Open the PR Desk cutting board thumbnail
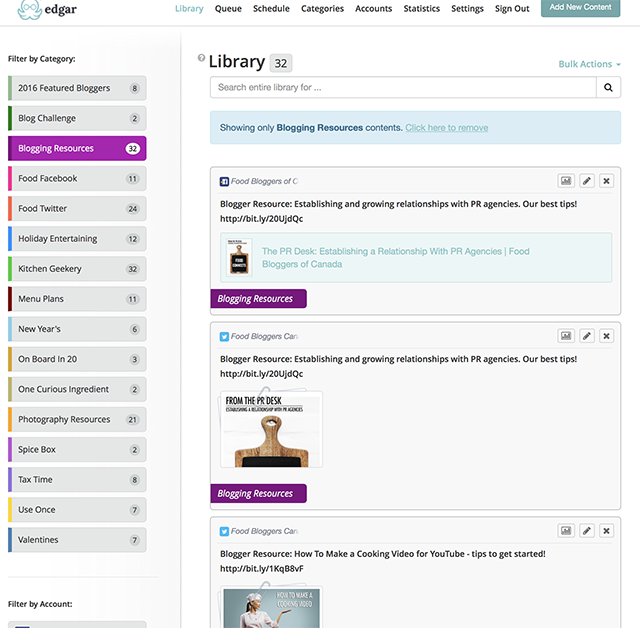 click(271, 430)
